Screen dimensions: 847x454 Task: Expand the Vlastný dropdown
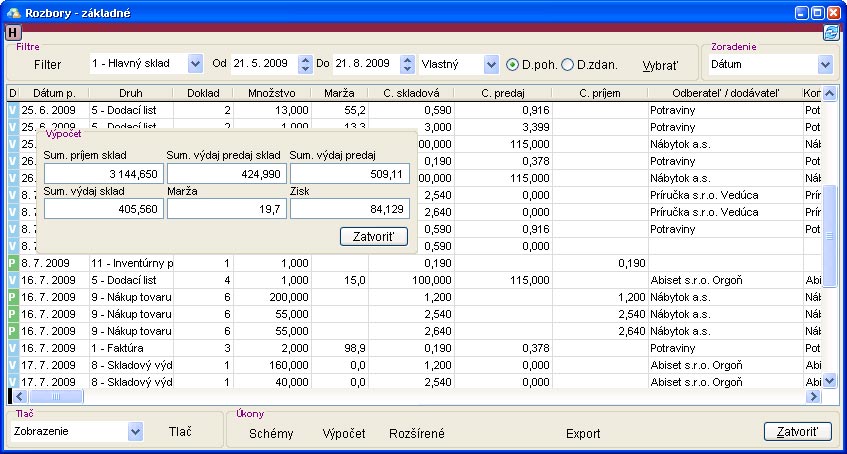(490, 64)
